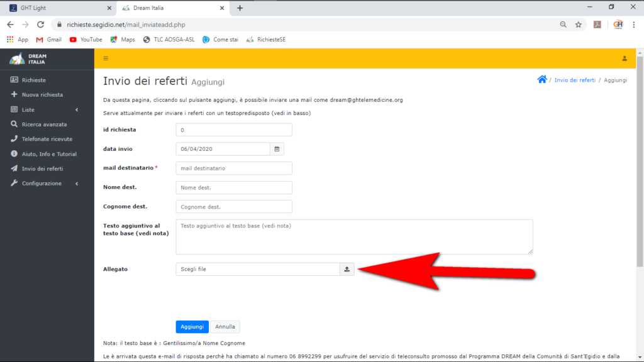Click the mail destinatario input field
Image resolution: width=644 pixels, height=362 pixels.
click(x=234, y=168)
